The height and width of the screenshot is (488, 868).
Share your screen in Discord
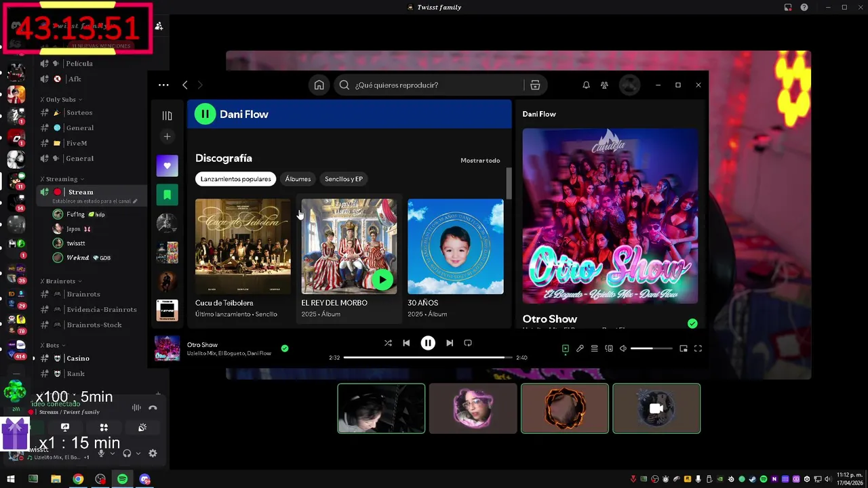pos(65,428)
